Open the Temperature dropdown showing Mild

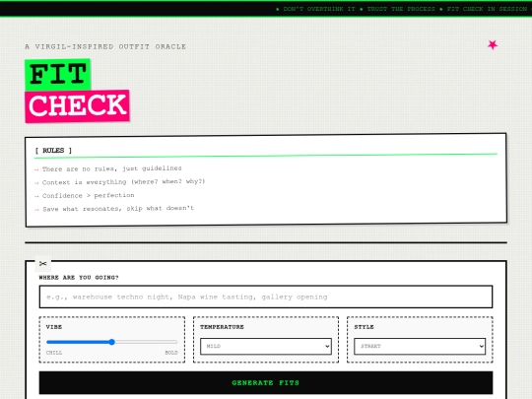pos(266,346)
